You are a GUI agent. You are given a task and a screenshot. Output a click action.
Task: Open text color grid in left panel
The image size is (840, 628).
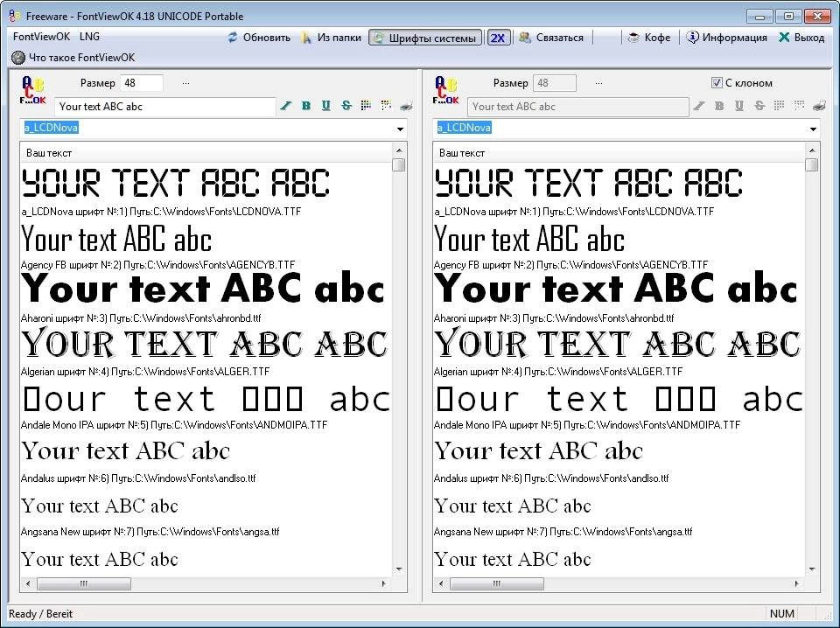pyautogui.click(x=366, y=106)
